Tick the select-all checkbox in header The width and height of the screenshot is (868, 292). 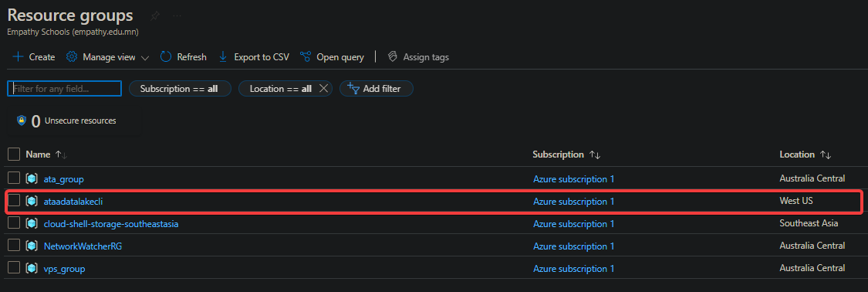point(14,154)
